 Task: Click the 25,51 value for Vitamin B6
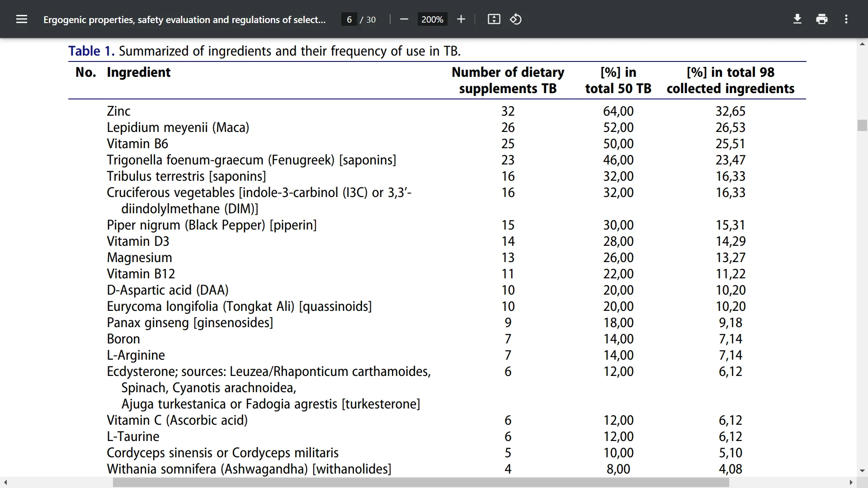click(731, 144)
